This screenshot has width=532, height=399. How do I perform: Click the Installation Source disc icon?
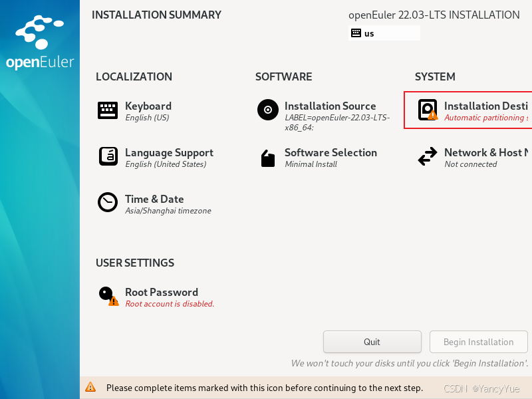coord(267,110)
